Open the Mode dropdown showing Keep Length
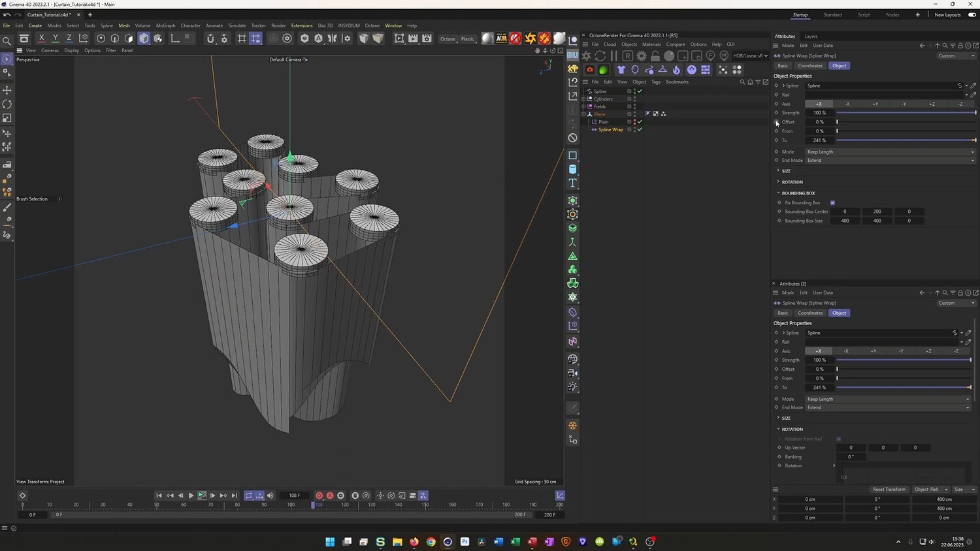Image resolution: width=980 pixels, height=551 pixels. (x=890, y=152)
